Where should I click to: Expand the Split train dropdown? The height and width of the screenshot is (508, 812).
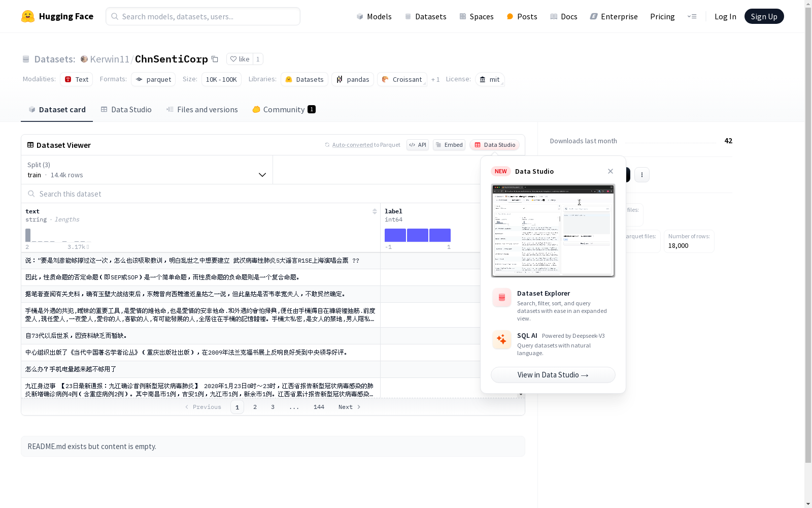[147, 170]
